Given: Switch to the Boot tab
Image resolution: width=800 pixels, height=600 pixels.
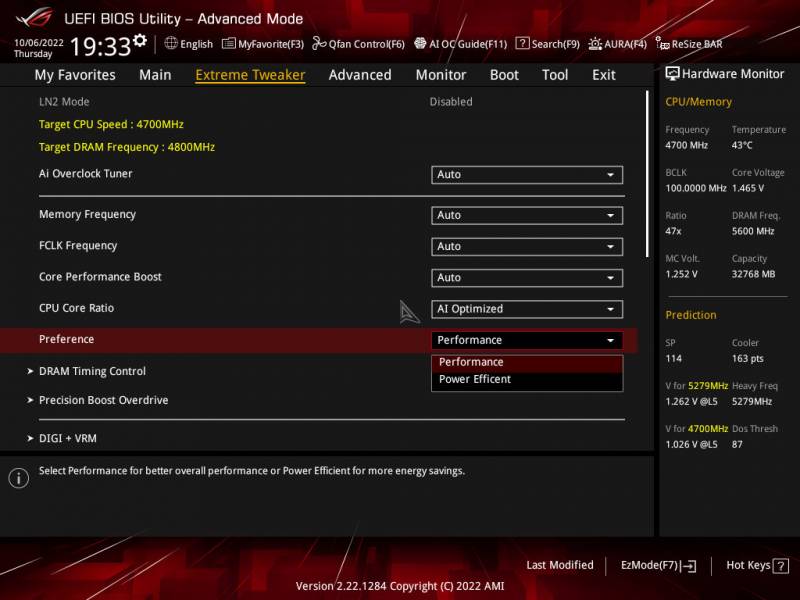Looking at the screenshot, I should 504,75.
